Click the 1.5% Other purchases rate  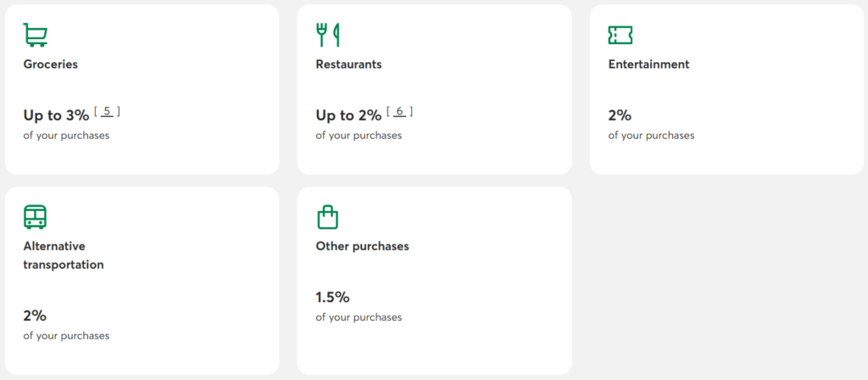point(332,298)
